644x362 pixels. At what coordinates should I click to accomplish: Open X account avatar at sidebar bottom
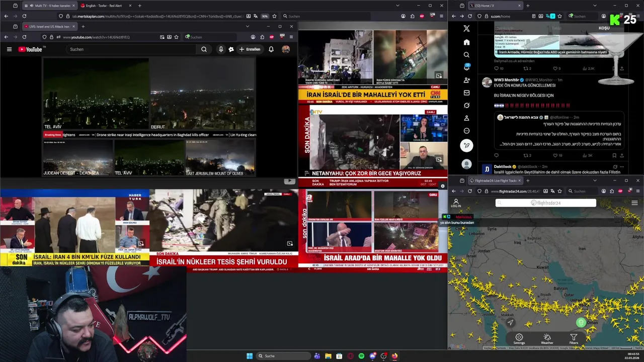pos(466,164)
